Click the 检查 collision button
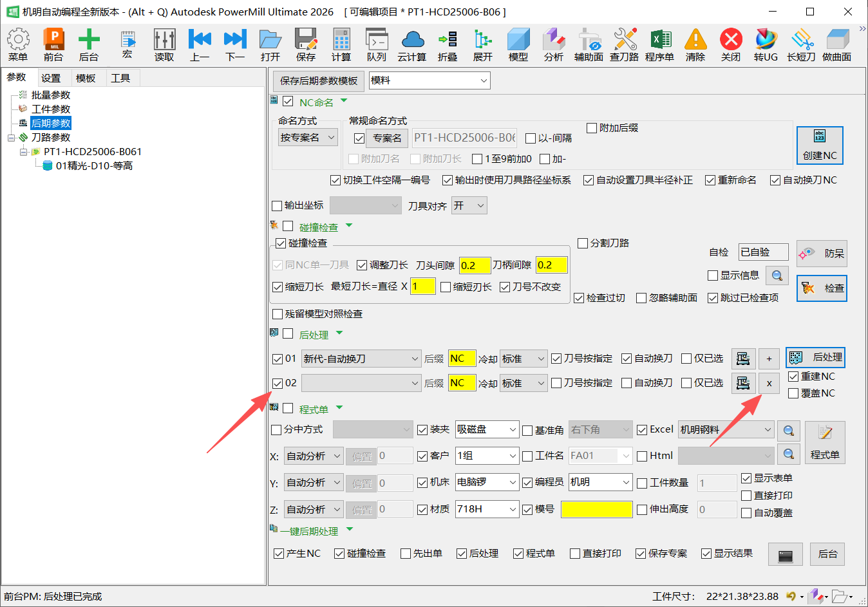Screen dimensions: 868x607 (x=822, y=288)
